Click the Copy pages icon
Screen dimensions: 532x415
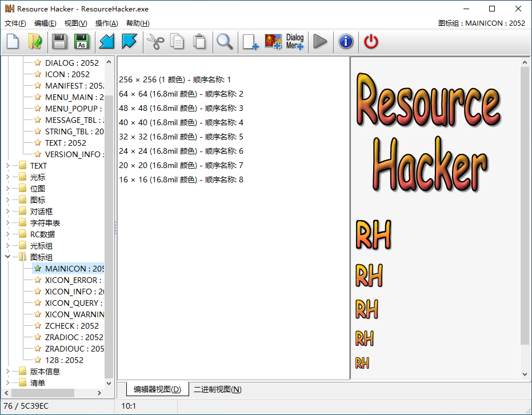point(177,42)
